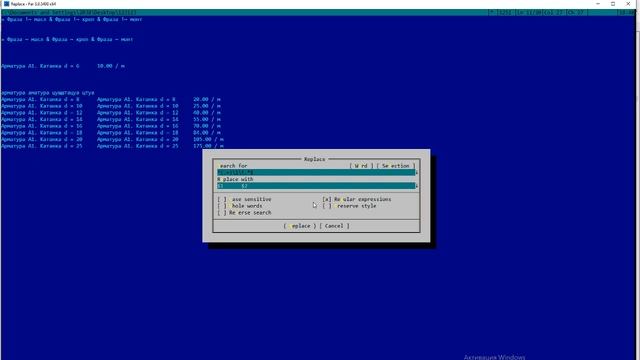
Task: Open the Replace with history dropdown arrow
Action: click(x=417, y=186)
